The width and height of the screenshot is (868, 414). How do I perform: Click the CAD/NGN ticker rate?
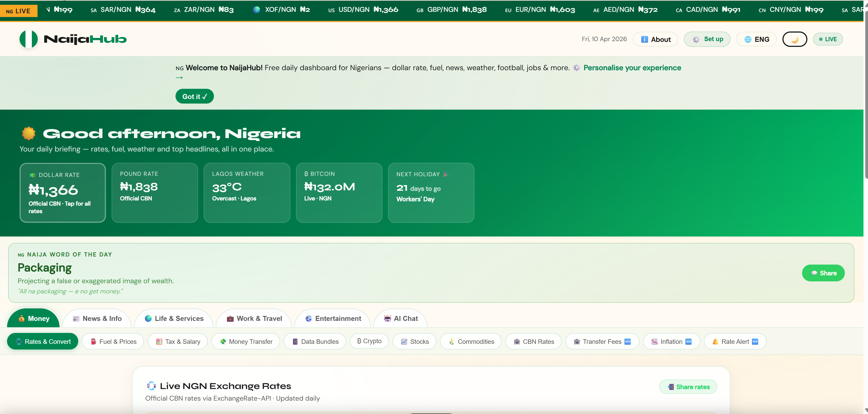tap(708, 10)
